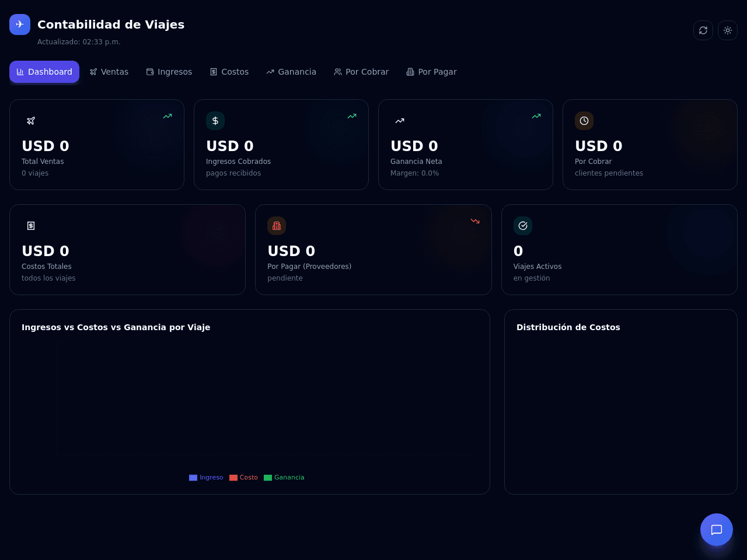This screenshot has width=747, height=560.
Task: Go to the Costos tab
Action: 229,72
